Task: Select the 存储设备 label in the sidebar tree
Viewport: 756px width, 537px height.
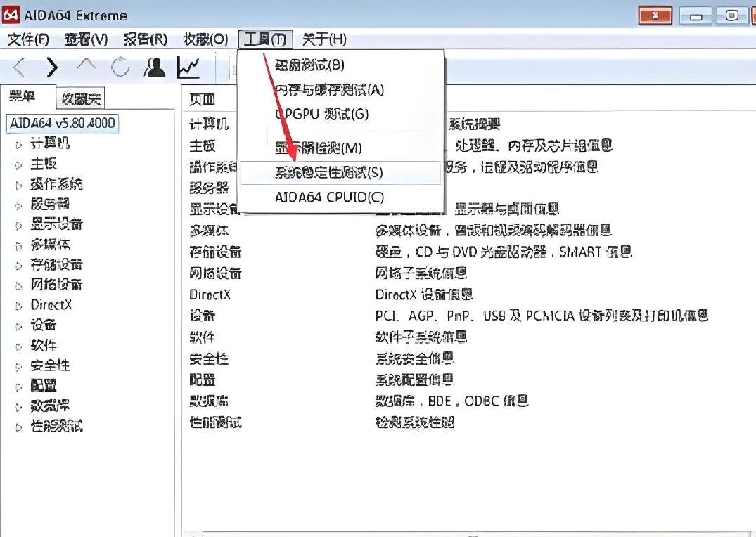Action: 56,264
